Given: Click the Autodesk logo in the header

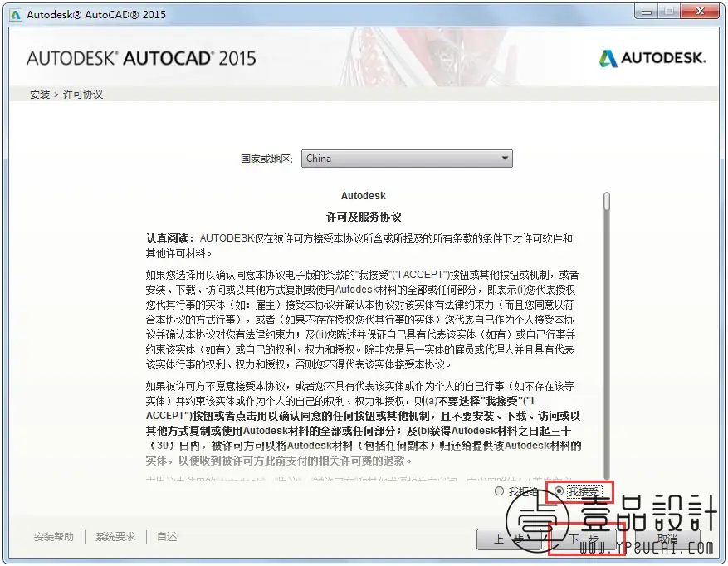Looking at the screenshot, I should point(652,58).
